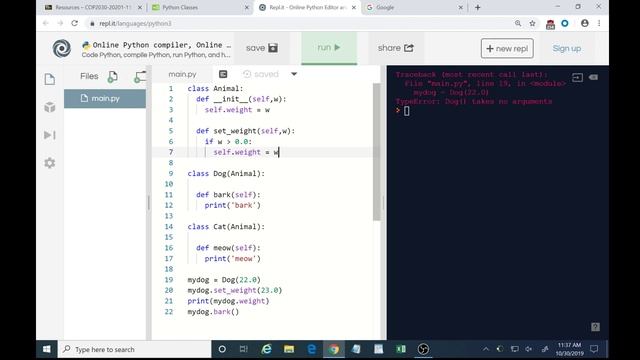Click the red extension icon in Chrome toolbar
The image size is (640, 360).
[x=550, y=24]
